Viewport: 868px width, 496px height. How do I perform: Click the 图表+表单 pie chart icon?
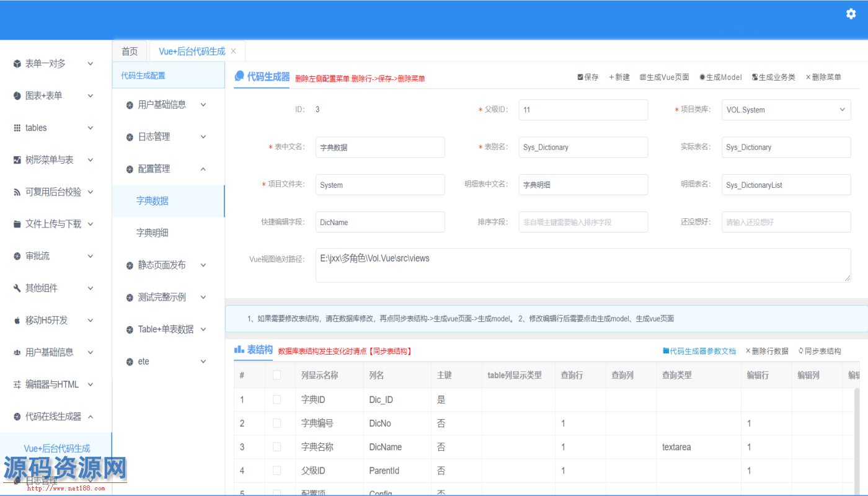tap(17, 96)
